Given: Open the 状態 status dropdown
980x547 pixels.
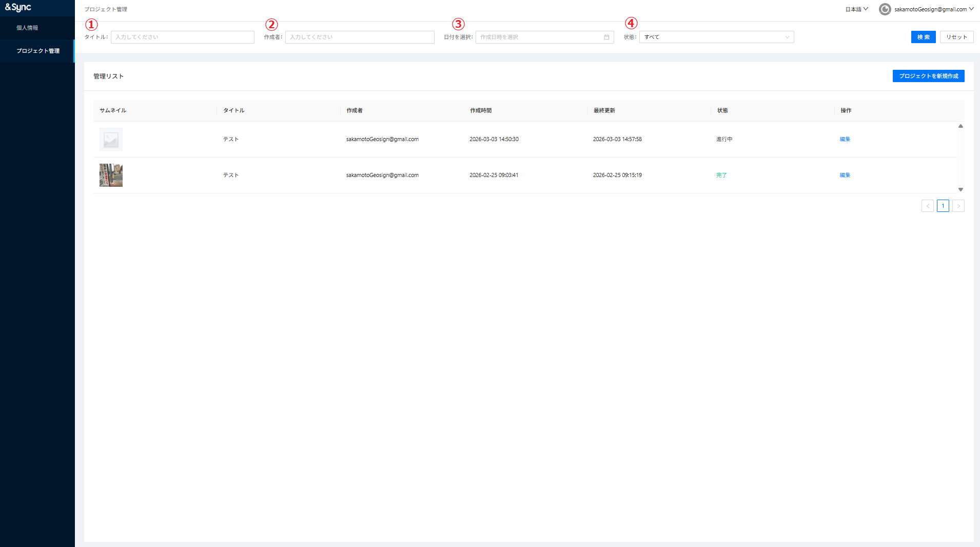Looking at the screenshot, I should pyautogui.click(x=716, y=37).
